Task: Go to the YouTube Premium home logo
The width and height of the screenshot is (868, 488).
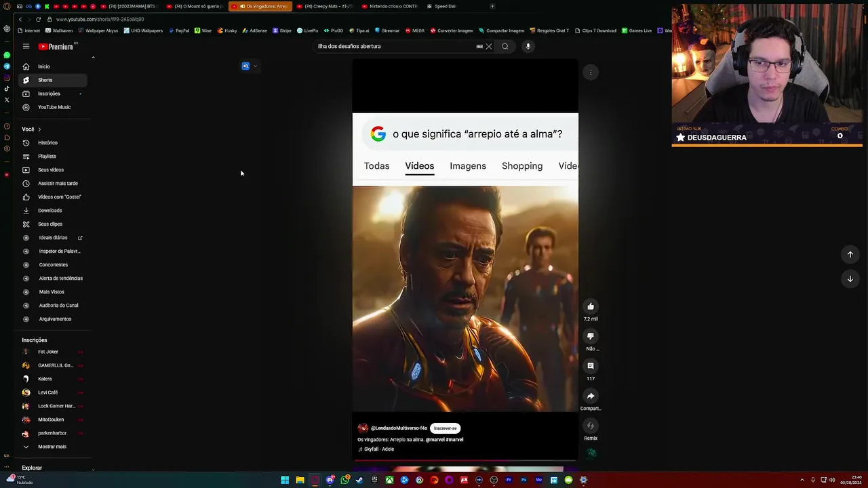Action: [56, 47]
